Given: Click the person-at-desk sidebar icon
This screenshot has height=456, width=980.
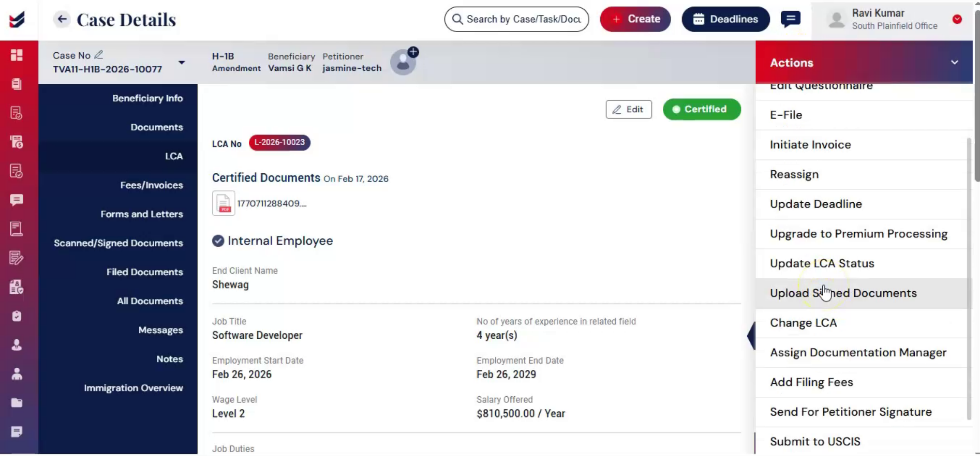Looking at the screenshot, I should [x=16, y=374].
